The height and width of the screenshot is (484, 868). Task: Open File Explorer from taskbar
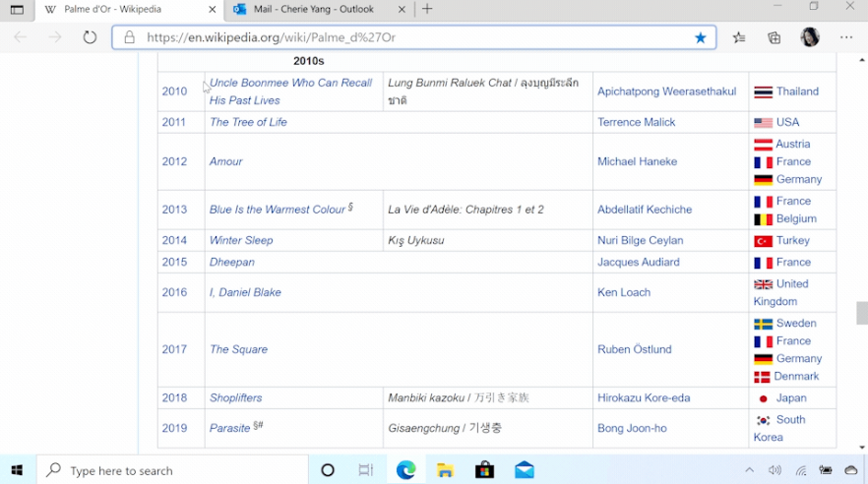pos(445,470)
